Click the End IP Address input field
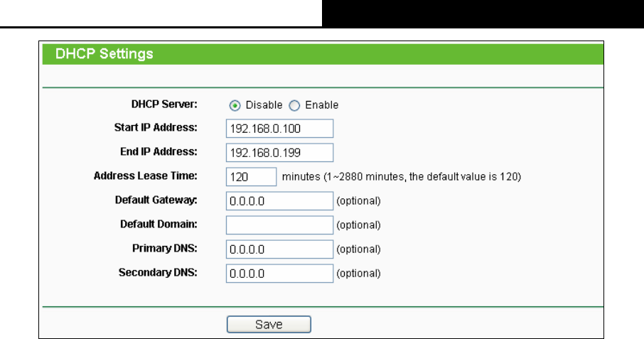Screen dimensions: 644x339 [279, 153]
